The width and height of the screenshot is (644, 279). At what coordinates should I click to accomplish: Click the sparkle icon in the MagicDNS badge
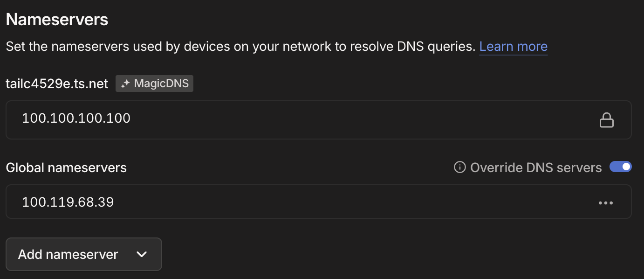pos(124,83)
